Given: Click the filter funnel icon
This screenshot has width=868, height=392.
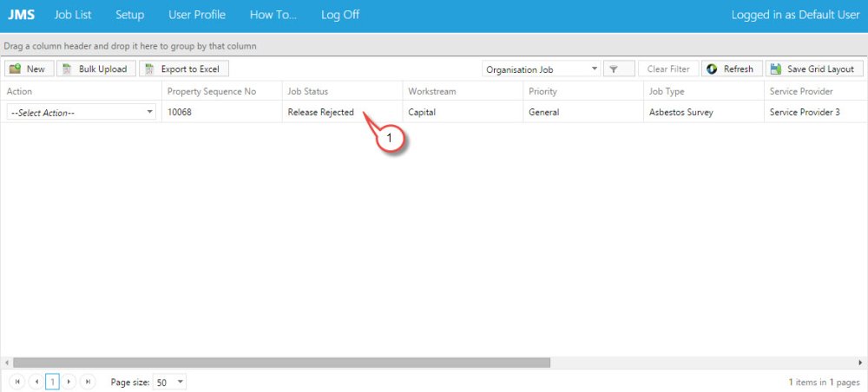Looking at the screenshot, I should [x=619, y=69].
